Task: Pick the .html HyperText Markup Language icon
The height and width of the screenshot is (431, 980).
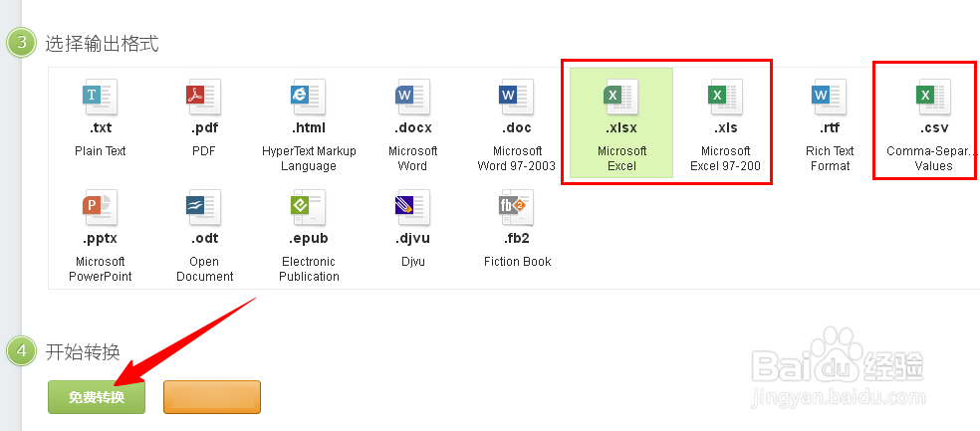Action: [308, 96]
